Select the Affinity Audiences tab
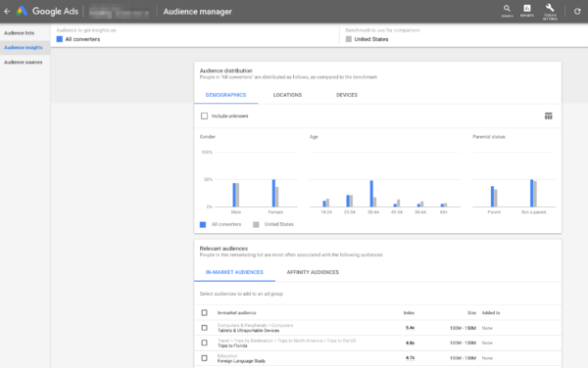 click(x=313, y=272)
